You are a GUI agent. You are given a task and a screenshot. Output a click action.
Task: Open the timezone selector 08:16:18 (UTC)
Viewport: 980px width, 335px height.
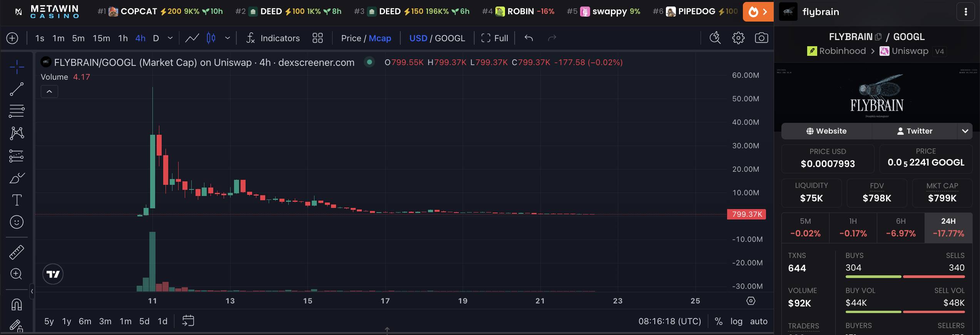(x=670, y=321)
